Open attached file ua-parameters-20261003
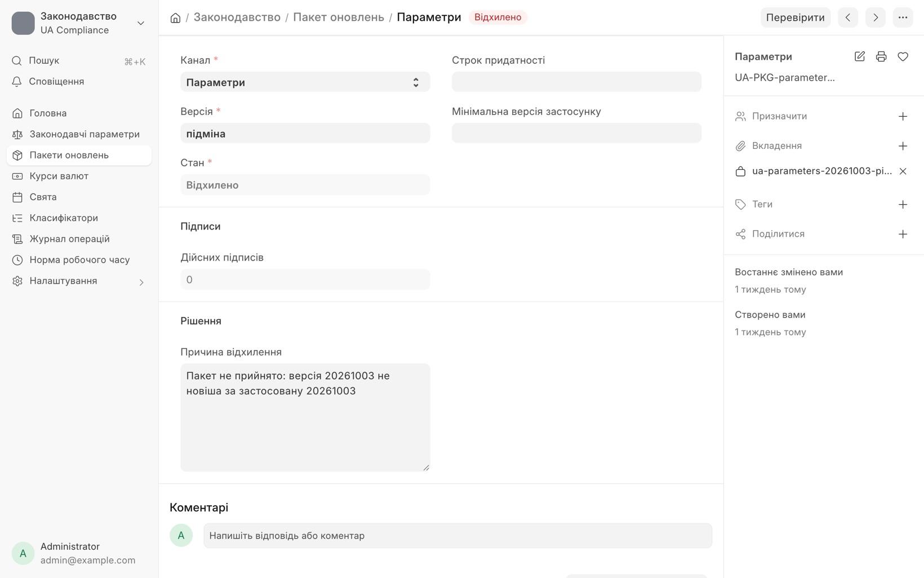This screenshot has height=578, width=924. (x=821, y=171)
